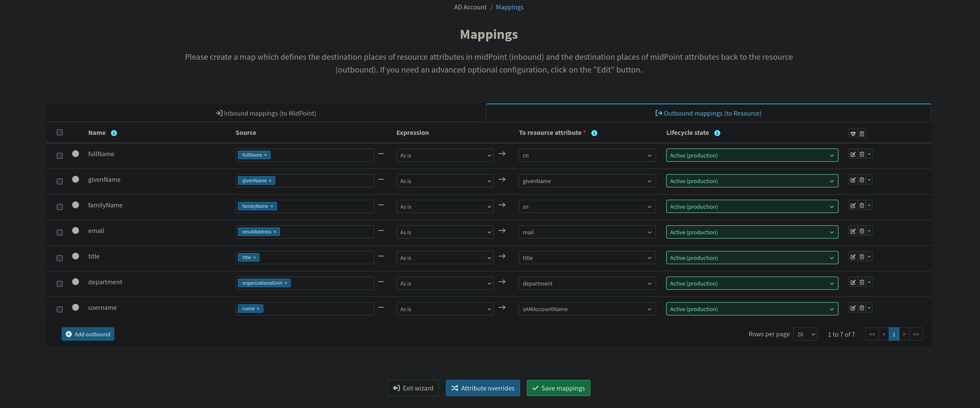980x408 pixels.
Task: Select Outbound mappings (to Resource) tab
Action: pos(708,113)
